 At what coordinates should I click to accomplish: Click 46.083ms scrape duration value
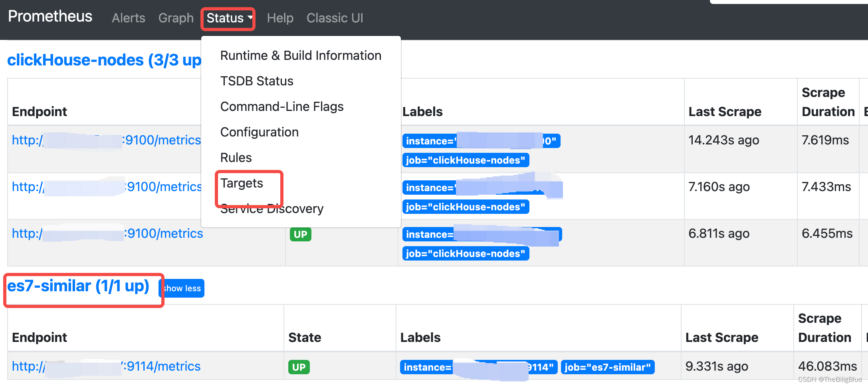(827, 366)
